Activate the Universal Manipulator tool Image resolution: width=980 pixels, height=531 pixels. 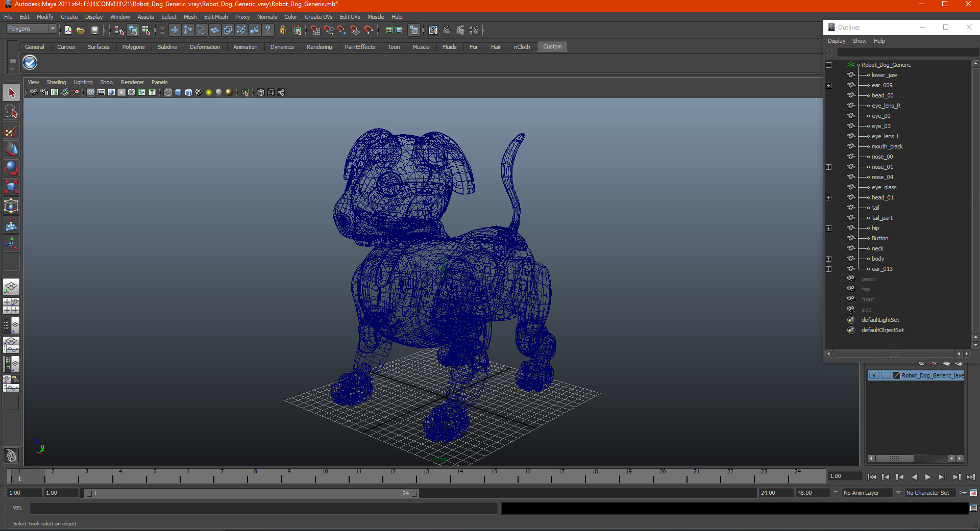pyautogui.click(x=11, y=206)
